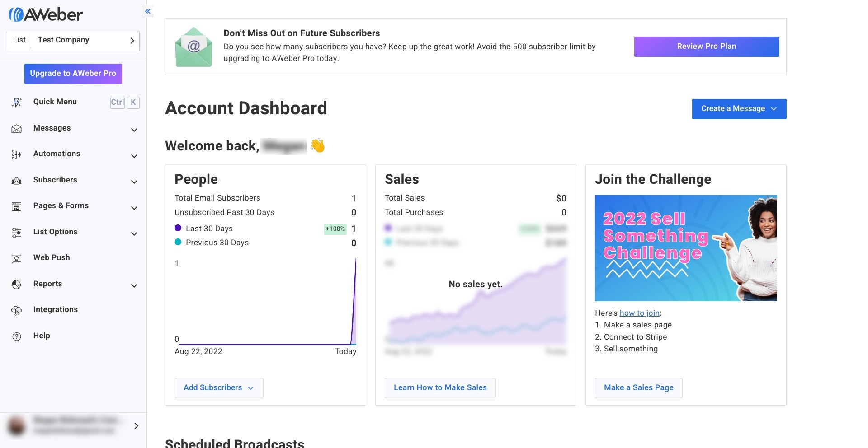Expand the Reports menu chevron
Image resolution: width=868 pixels, height=448 pixels.
134,285
